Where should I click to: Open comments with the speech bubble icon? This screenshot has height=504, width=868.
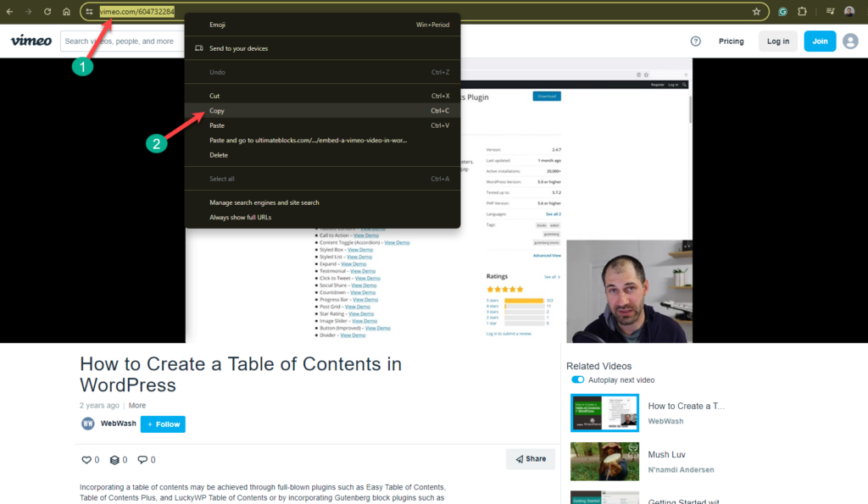coord(142,460)
